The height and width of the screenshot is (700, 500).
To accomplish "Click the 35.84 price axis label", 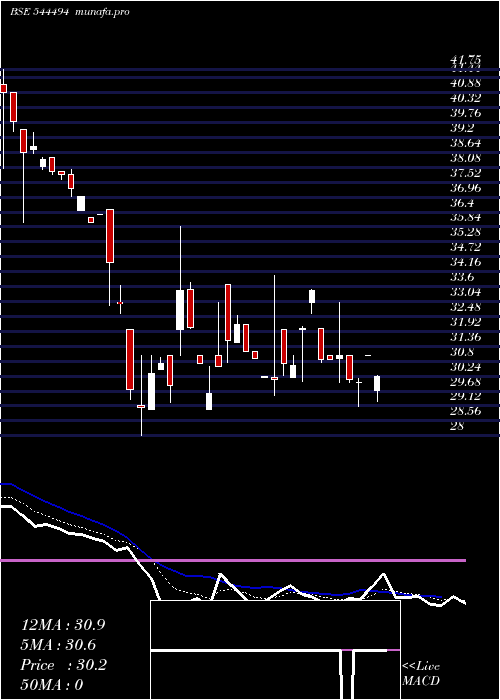I will (x=466, y=217).
